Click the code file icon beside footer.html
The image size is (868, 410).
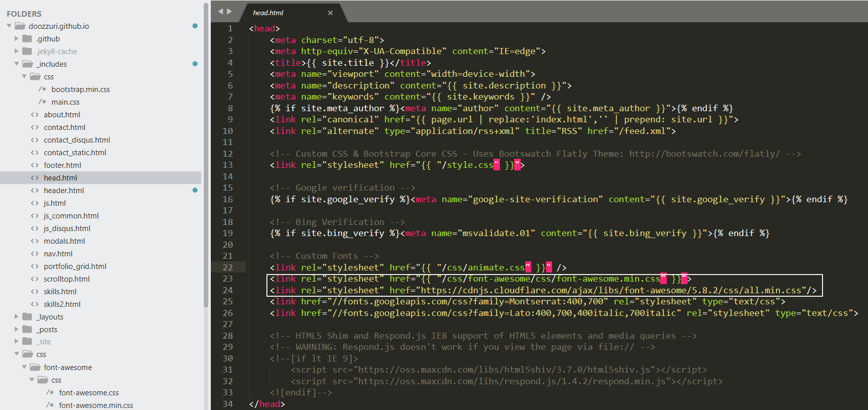point(35,165)
